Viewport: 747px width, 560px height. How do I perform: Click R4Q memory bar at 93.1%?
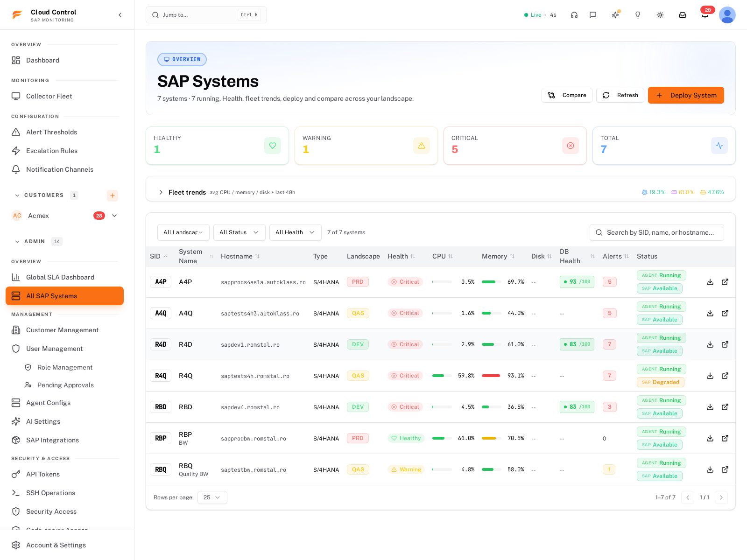[x=491, y=376]
